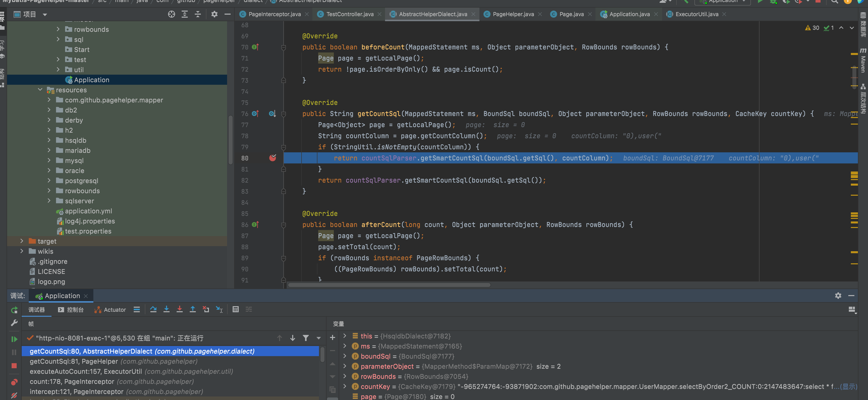The height and width of the screenshot is (400, 868).
Task: Expand the countKey variable node
Action: 345,387
